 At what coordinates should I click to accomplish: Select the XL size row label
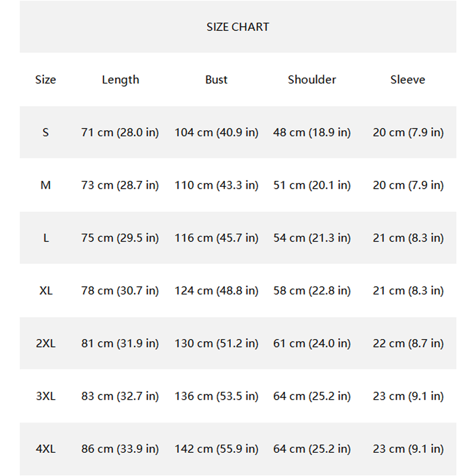(x=46, y=291)
